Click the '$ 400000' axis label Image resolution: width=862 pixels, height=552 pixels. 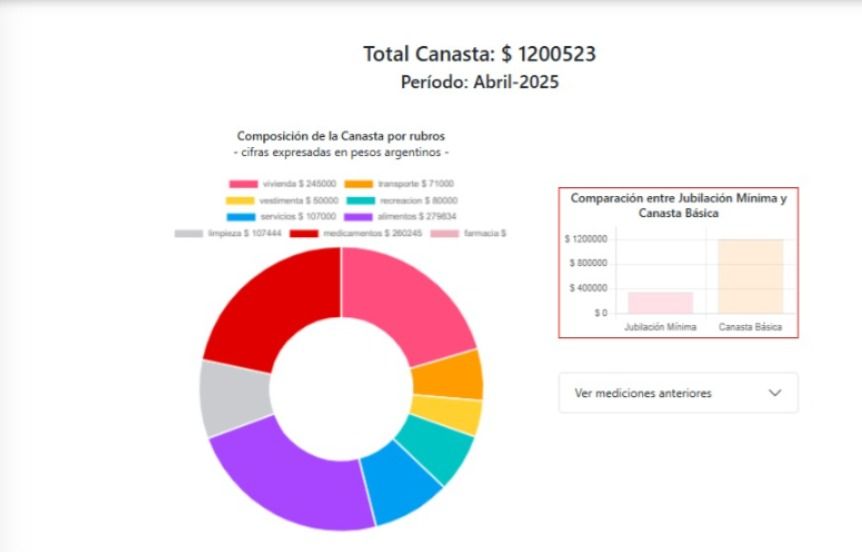(588, 288)
